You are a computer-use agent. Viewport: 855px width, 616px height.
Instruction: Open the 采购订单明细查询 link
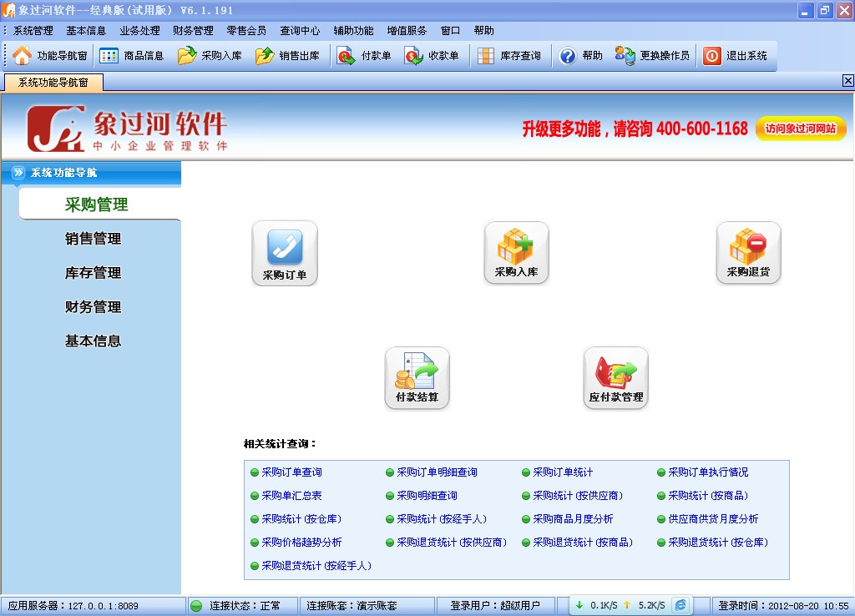[437, 472]
